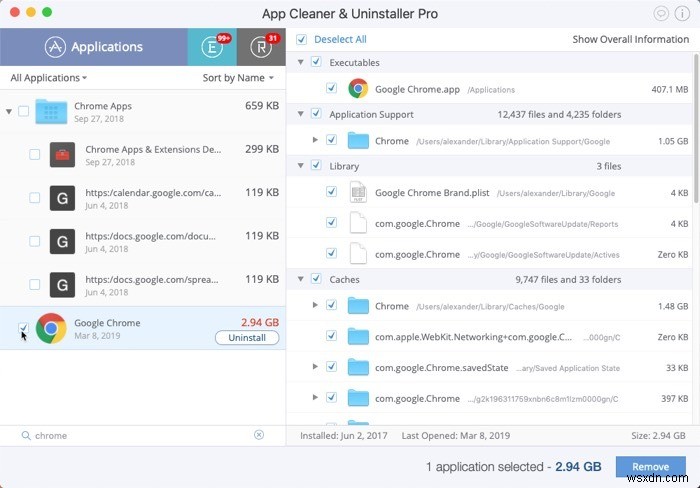This screenshot has width=700, height=488.
Task: Click 'Last Opened: Mar 8, 2019' status text
Action: click(x=455, y=436)
